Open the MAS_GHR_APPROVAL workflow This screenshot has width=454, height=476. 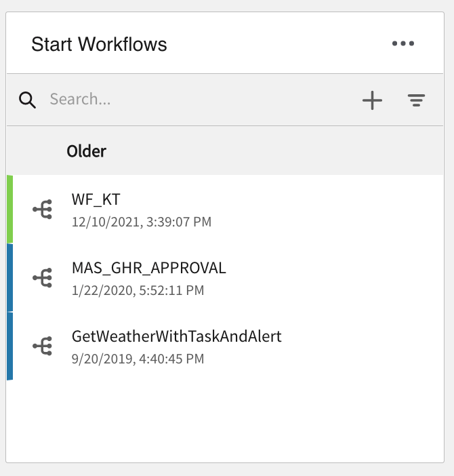point(148,268)
